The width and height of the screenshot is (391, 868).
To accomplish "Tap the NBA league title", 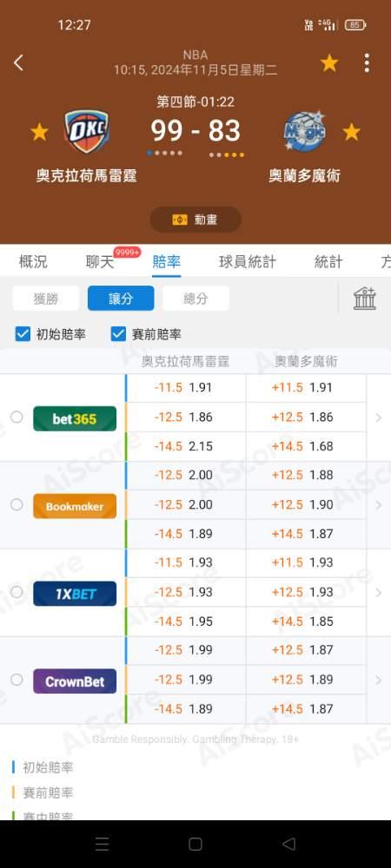I will (x=195, y=55).
